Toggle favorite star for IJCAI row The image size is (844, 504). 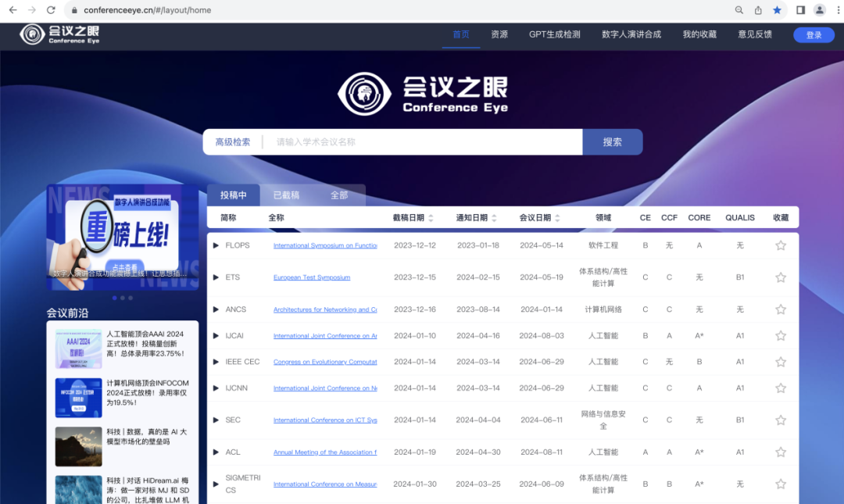tap(780, 336)
